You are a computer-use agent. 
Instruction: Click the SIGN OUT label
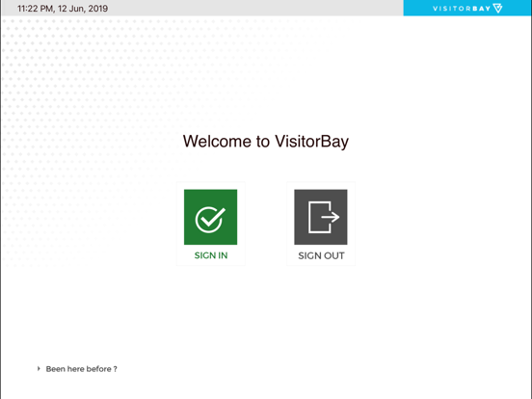point(321,255)
